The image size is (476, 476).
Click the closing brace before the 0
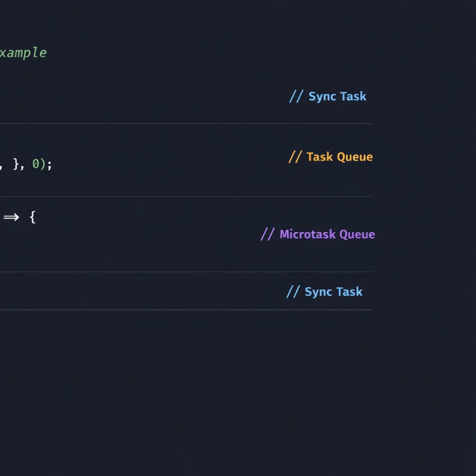[x=16, y=164]
